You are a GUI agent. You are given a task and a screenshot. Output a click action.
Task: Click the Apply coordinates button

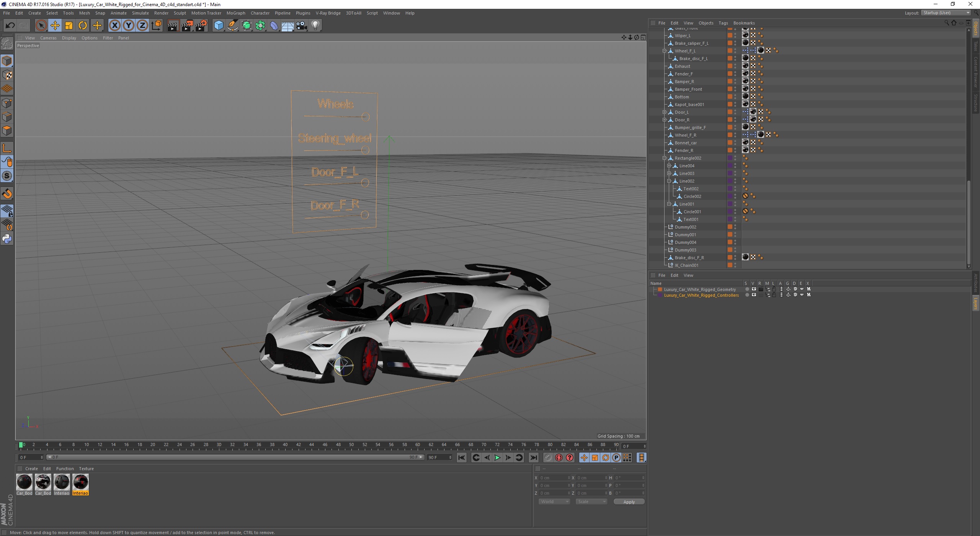(629, 502)
